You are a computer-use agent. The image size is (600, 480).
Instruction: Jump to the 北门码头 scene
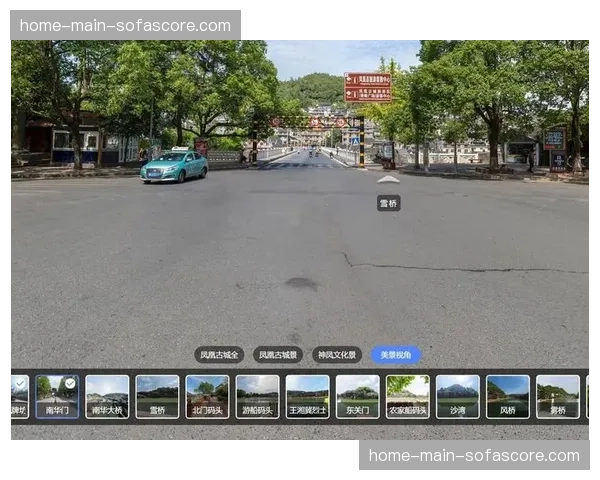click(x=207, y=396)
